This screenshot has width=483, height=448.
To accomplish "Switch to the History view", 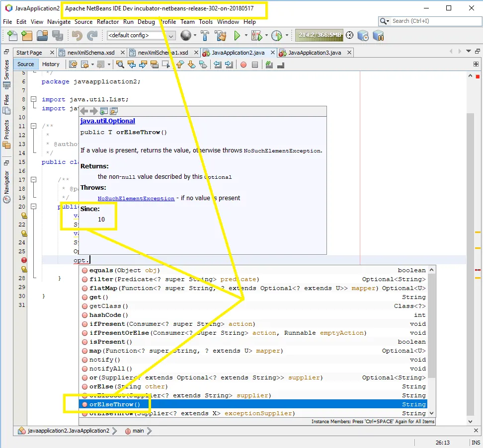I will tap(51, 64).
